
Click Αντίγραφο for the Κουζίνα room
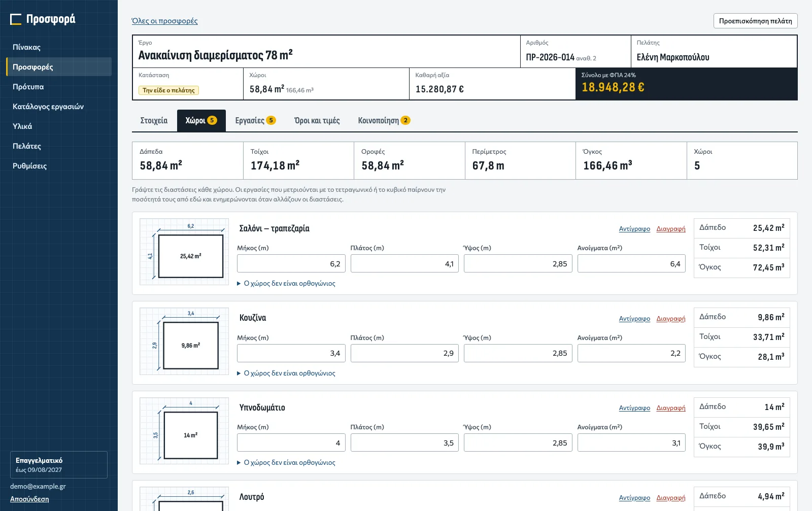coord(634,319)
